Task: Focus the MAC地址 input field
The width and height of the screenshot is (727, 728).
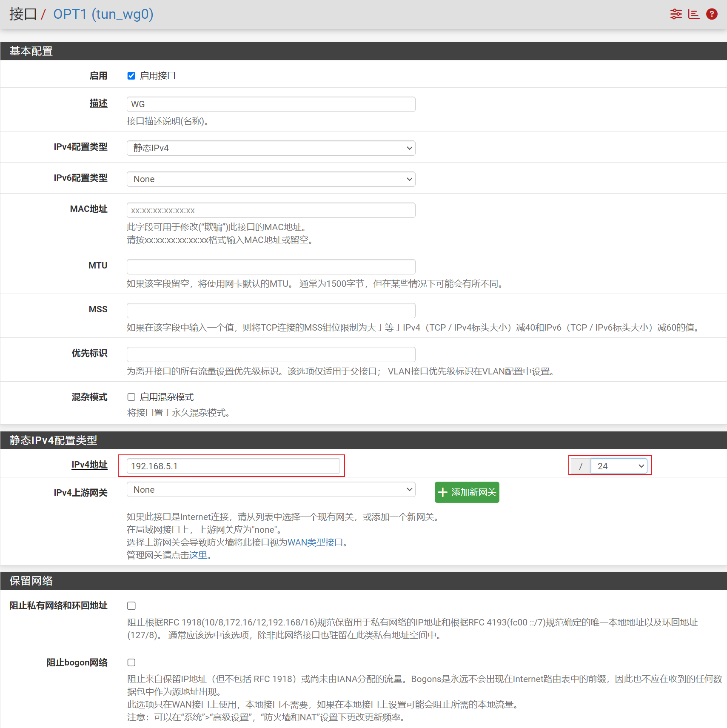Action: 271,210
